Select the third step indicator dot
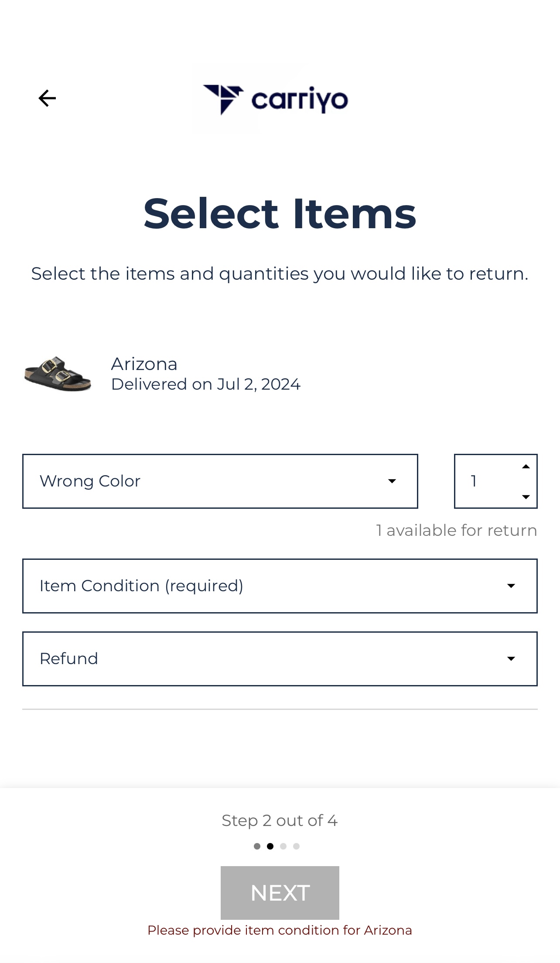This screenshot has height=963, width=560. 283,846
